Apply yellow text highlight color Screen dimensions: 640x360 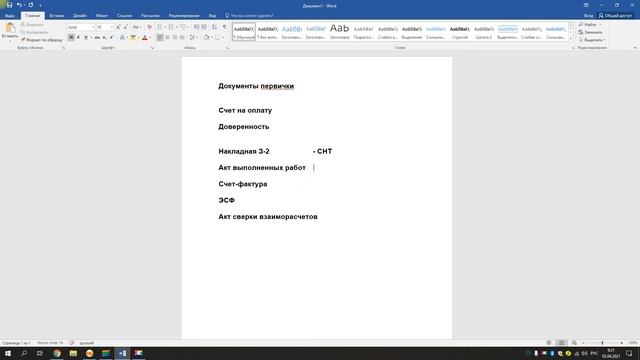click(x=133, y=37)
